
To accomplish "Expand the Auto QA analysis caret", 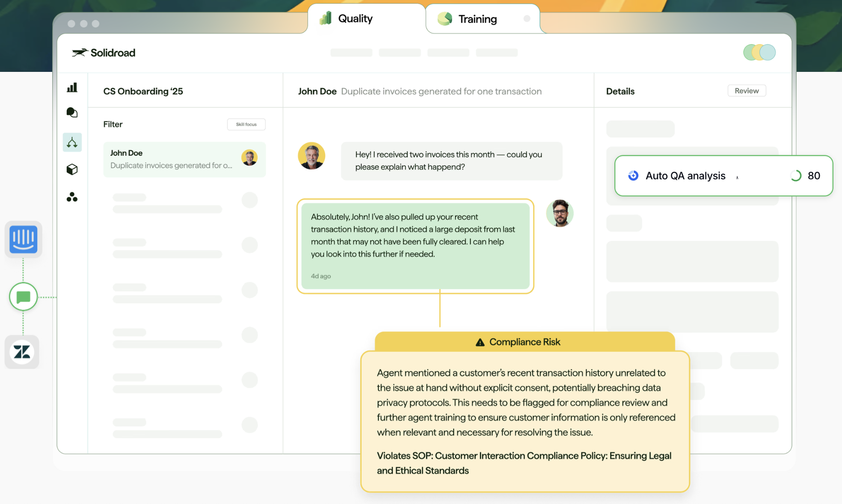I will pyautogui.click(x=737, y=178).
